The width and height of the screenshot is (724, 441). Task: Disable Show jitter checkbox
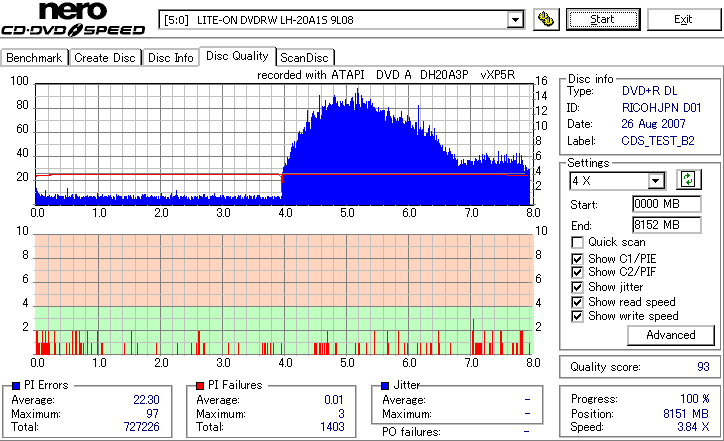pos(577,287)
